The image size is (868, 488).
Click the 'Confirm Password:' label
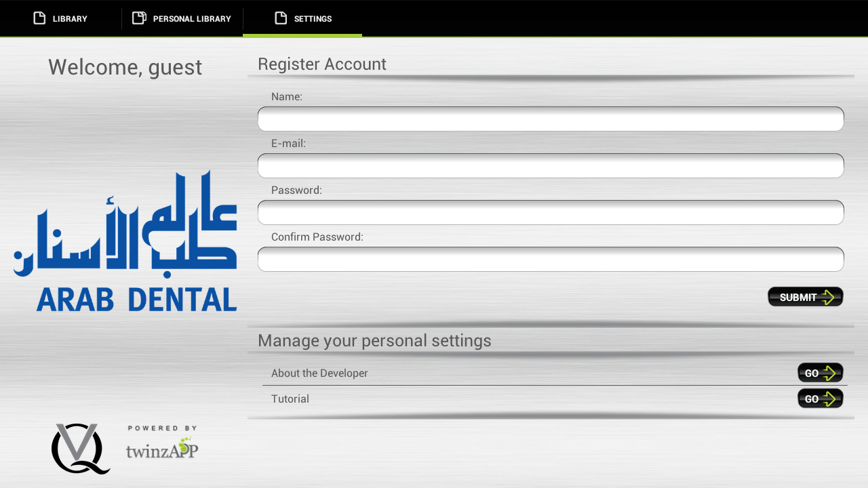(317, 237)
